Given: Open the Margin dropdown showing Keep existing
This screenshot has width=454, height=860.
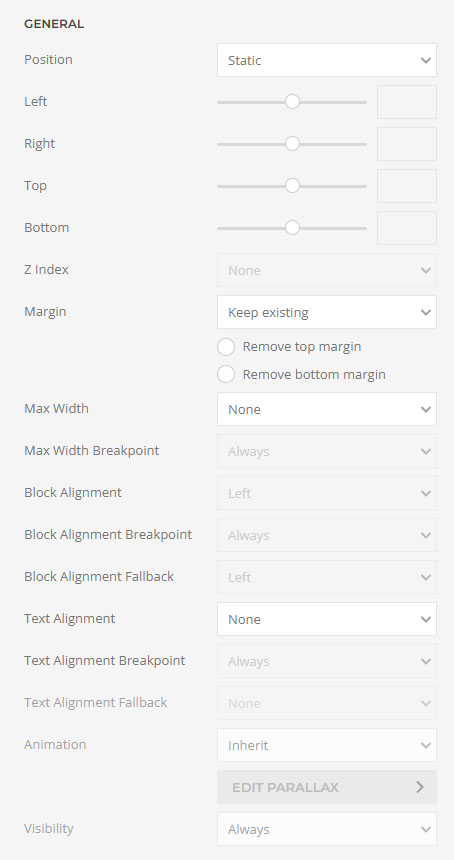Looking at the screenshot, I should (x=327, y=312).
